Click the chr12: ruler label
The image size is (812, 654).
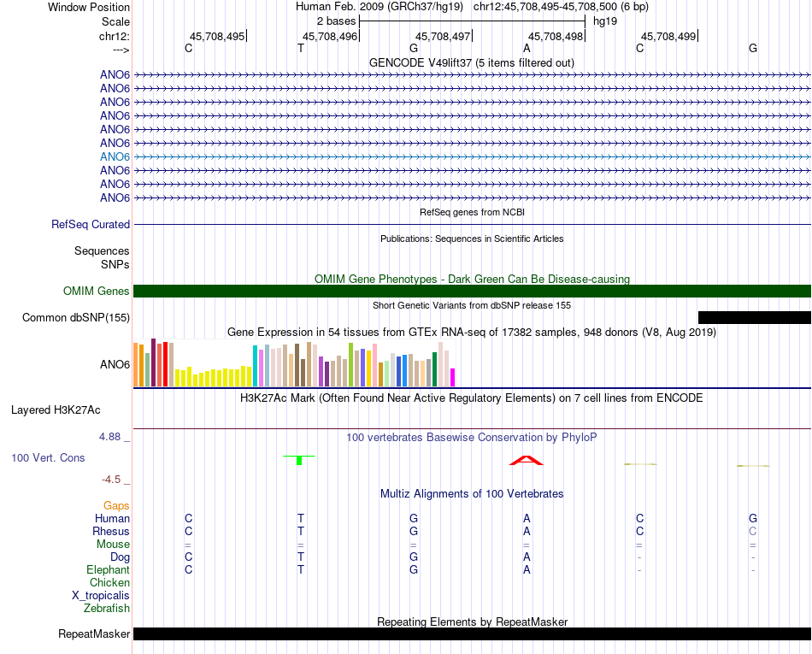tap(114, 36)
